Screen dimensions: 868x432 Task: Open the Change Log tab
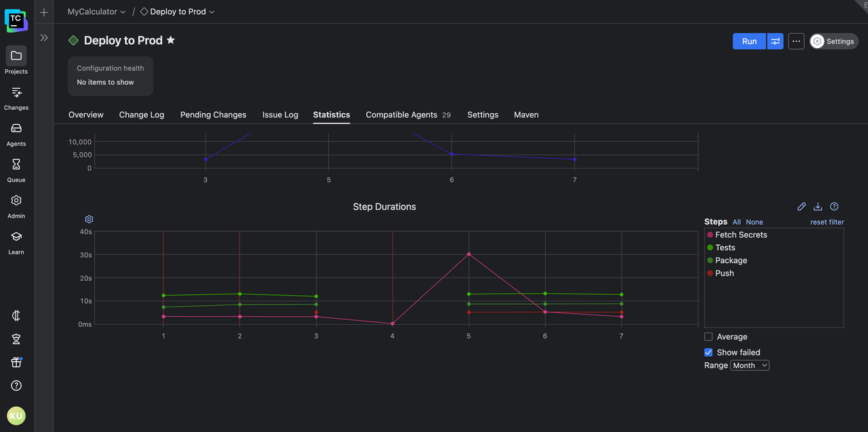click(142, 115)
